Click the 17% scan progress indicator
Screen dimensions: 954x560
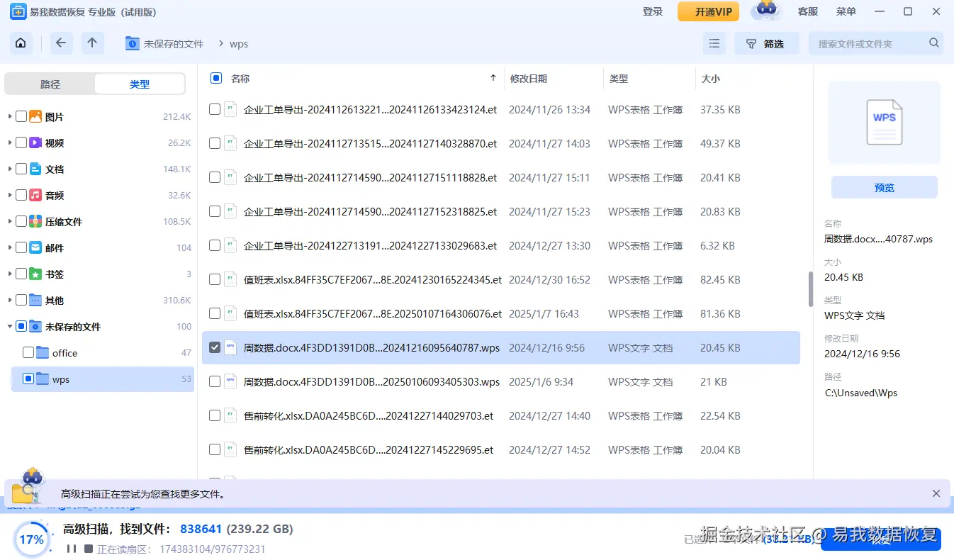click(x=31, y=539)
